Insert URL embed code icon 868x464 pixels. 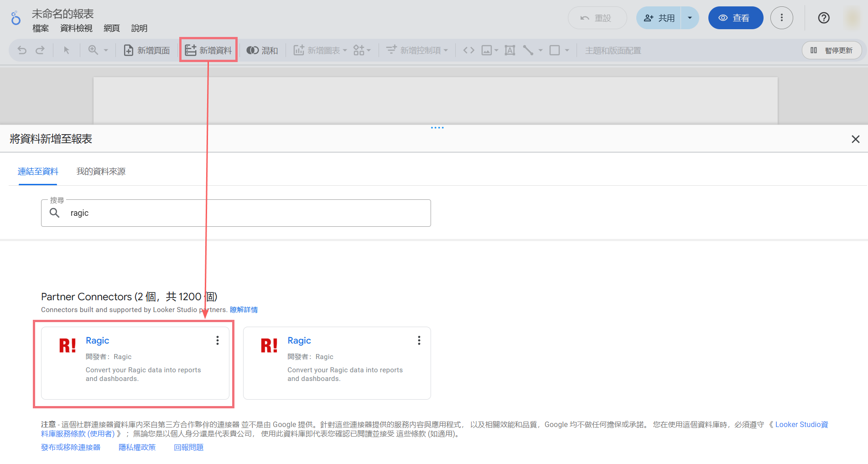(x=469, y=50)
